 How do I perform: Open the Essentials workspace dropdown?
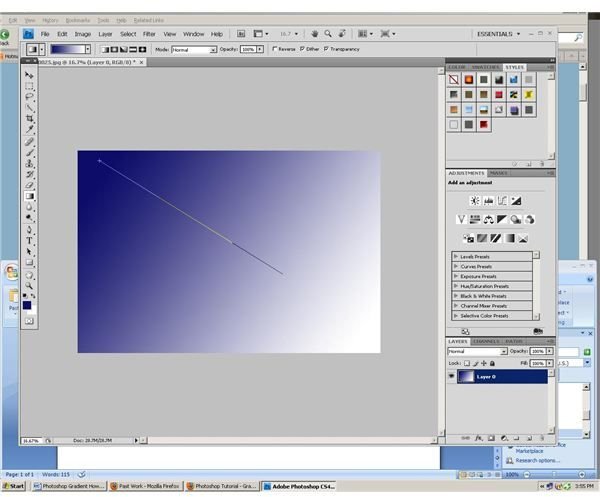(x=499, y=34)
